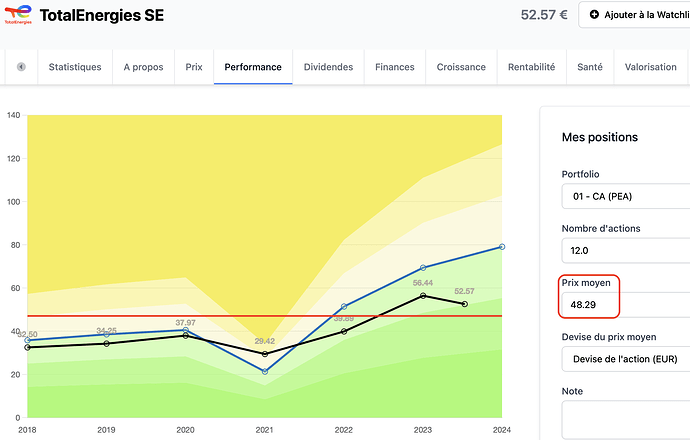
Task: Open the Croissance tab
Action: [x=461, y=67]
